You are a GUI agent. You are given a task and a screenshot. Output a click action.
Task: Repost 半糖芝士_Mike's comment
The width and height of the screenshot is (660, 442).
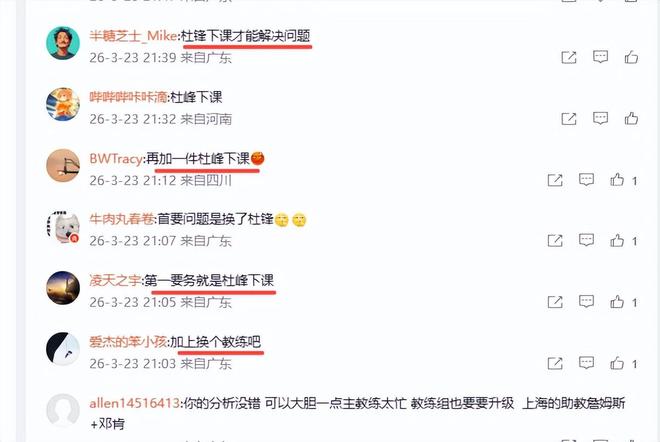pos(569,57)
